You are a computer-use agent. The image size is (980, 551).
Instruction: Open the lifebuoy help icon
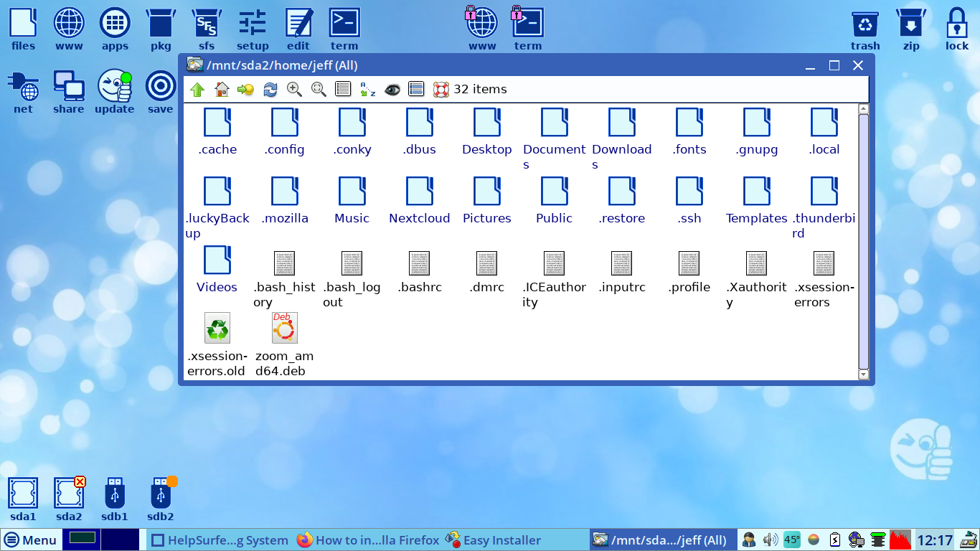click(440, 89)
